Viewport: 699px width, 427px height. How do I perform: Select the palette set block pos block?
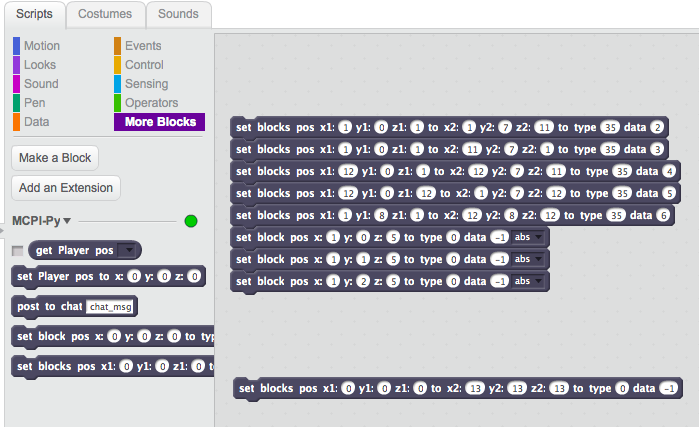(x=113, y=337)
